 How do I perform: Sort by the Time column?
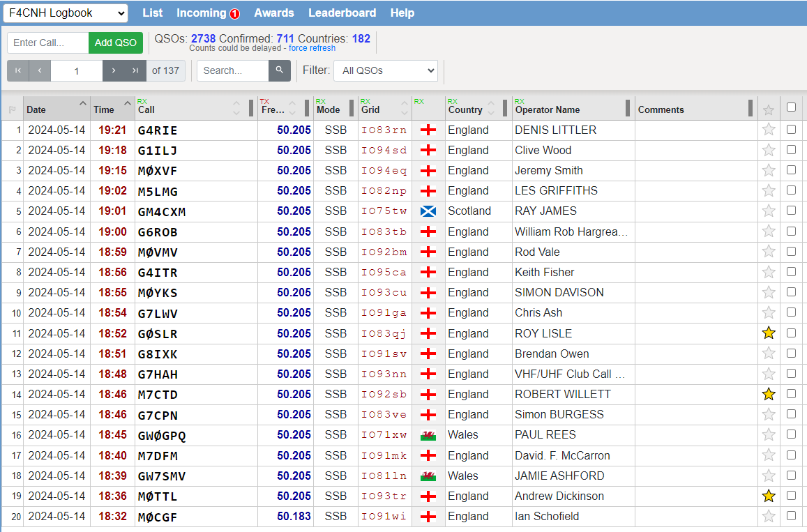113,109
